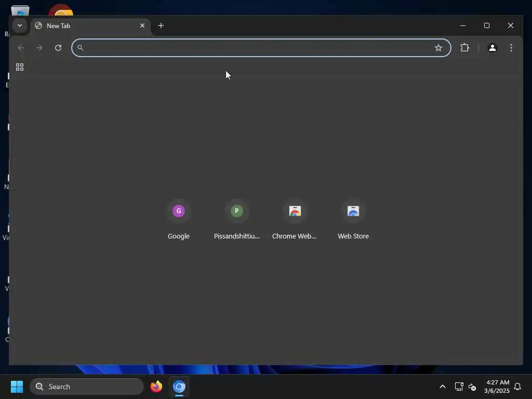The width and height of the screenshot is (532, 399).
Task: Go forward with the forward arrow
Action: [39, 48]
